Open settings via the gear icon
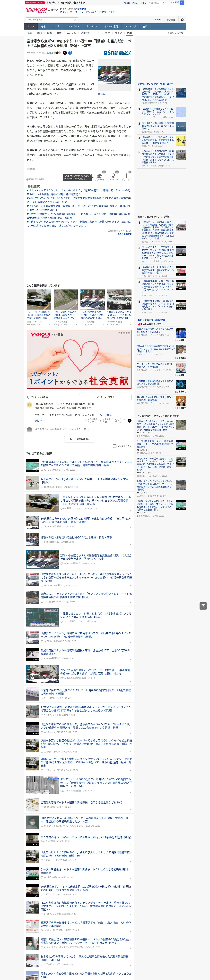The image size is (210, 980). 182,20
